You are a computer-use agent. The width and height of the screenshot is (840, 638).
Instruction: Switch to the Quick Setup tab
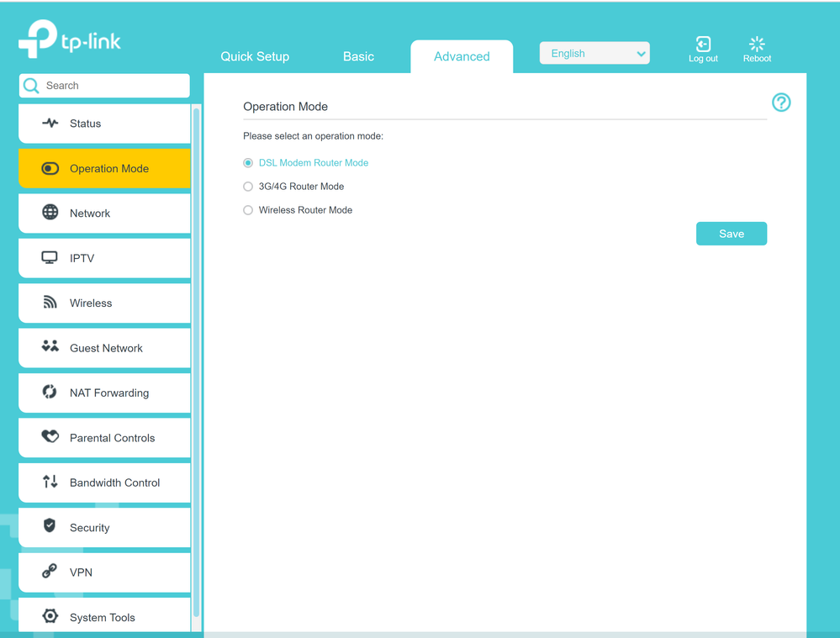[x=255, y=56]
